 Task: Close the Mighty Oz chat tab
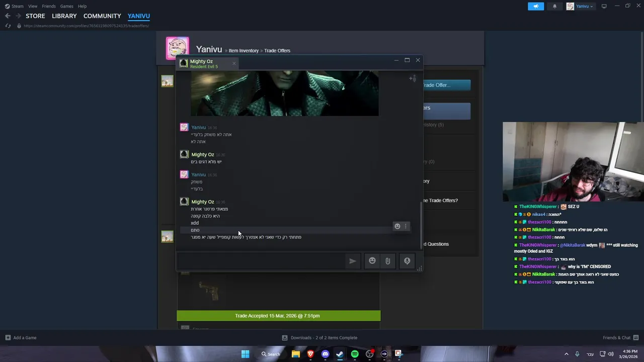[x=234, y=63]
